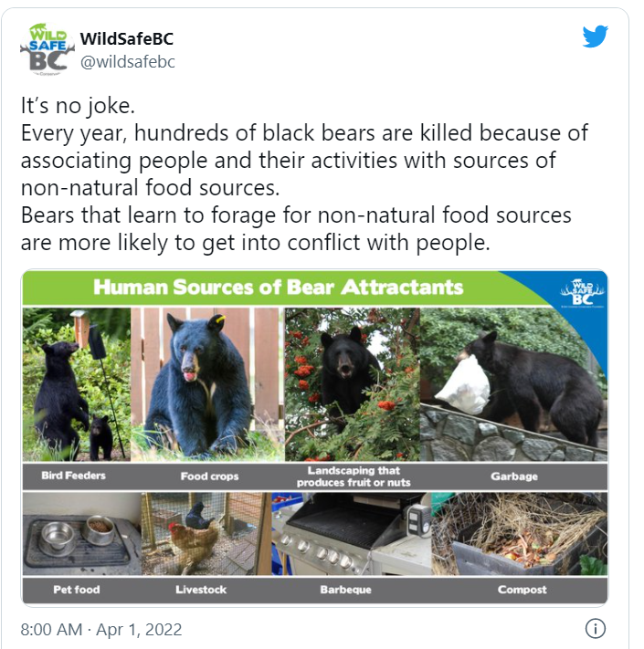Click the 8:00 AM Apr 1, 2022 timestamp
This screenshot has height=649, width=644.
[101, 630]
